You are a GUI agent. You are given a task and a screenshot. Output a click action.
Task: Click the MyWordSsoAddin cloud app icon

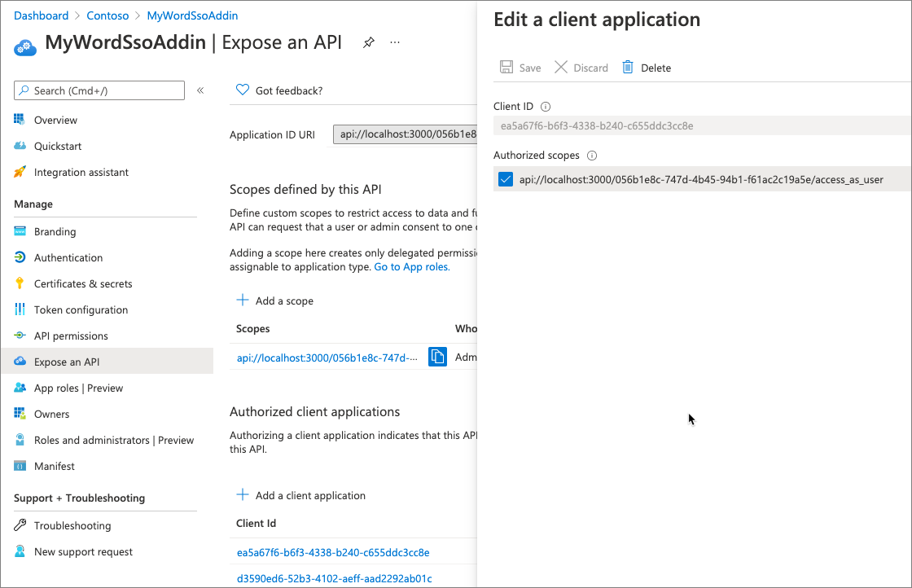[x=25, y=47]
